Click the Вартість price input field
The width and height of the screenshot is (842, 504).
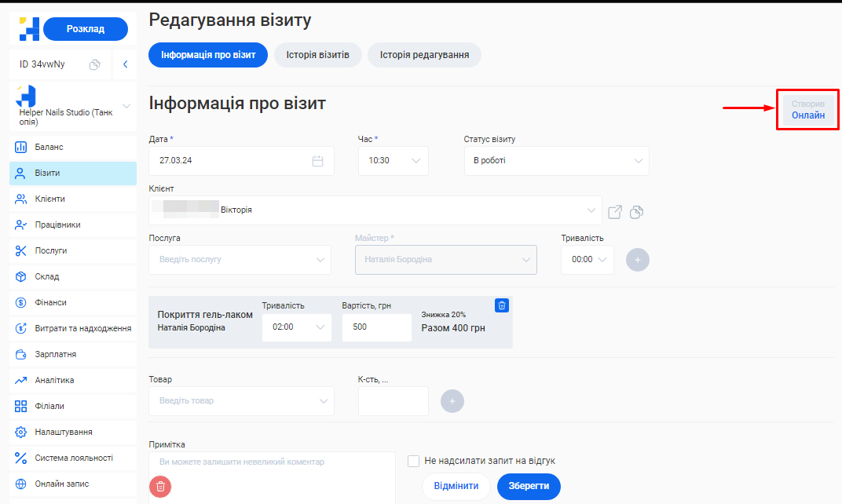(x=376, y=327)
